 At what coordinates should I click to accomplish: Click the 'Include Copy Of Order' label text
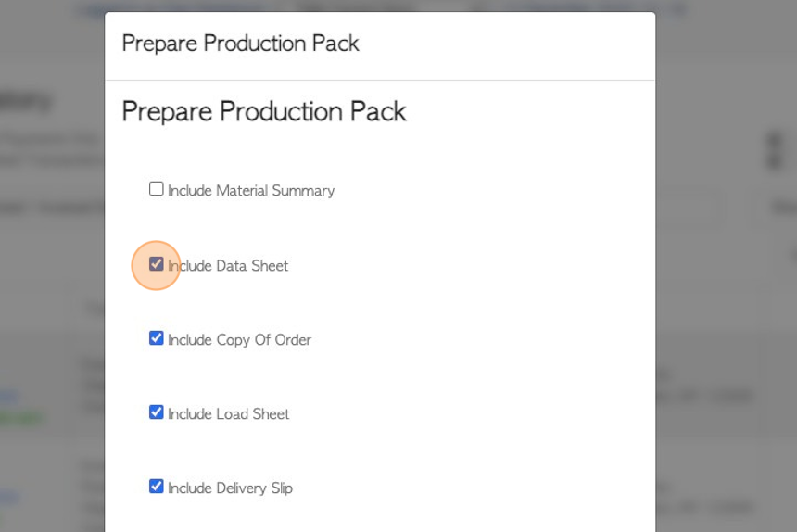click(239, 340)
